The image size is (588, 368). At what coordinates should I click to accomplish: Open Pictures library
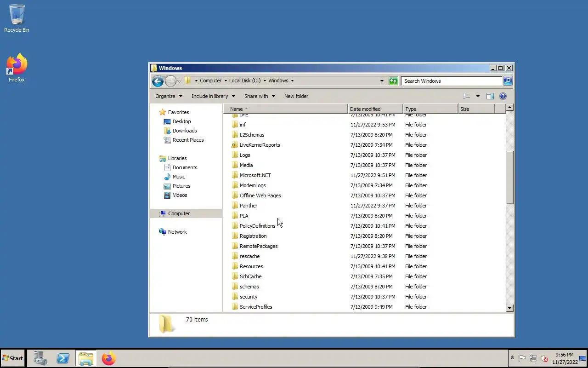pyautogui.click(x=177, y=186)
